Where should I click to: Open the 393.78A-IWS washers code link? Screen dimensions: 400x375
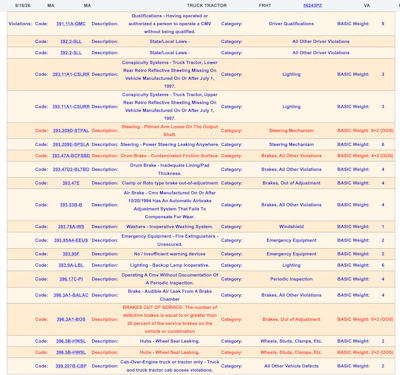[71, 227]
